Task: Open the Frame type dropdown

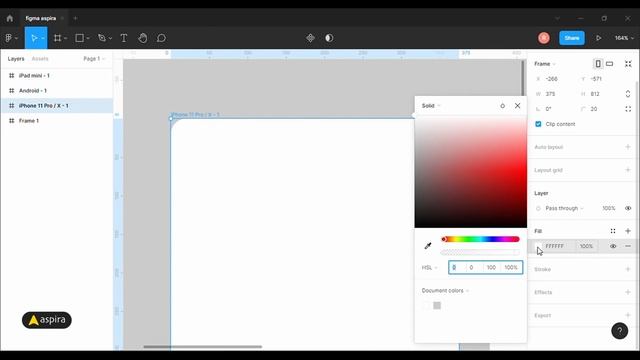Action: pyautogui.click(x=545, y=64)
